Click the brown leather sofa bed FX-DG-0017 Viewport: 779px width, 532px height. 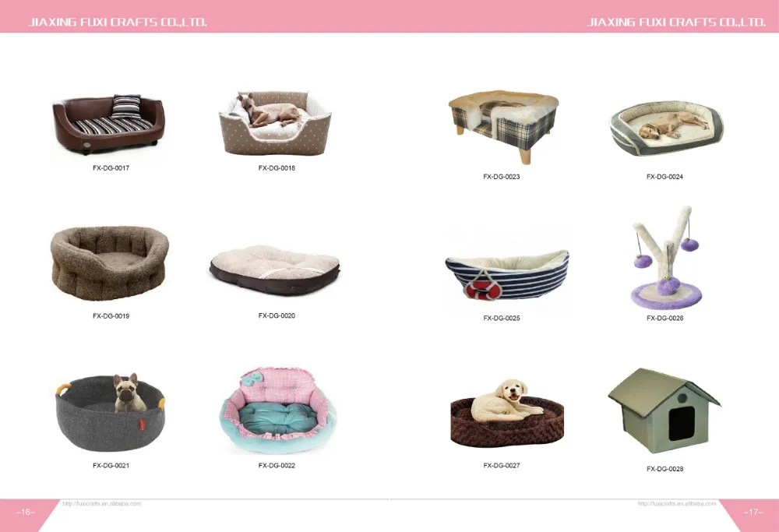pos(109,124)
